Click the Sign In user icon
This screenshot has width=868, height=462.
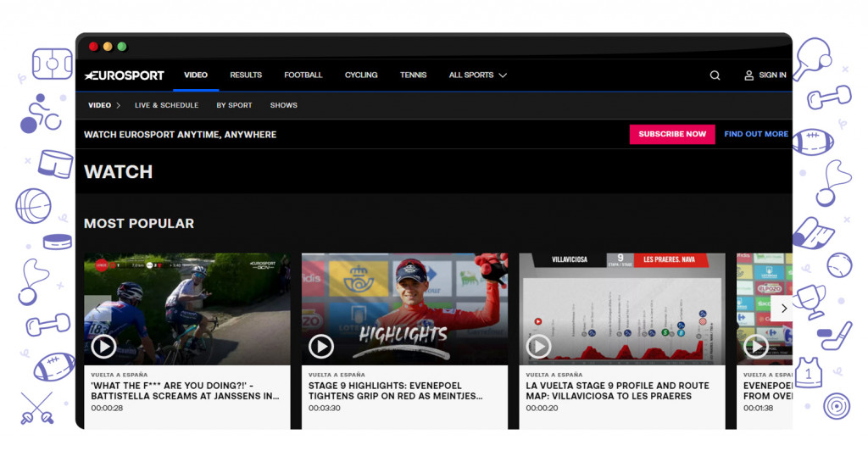(748, 75)
